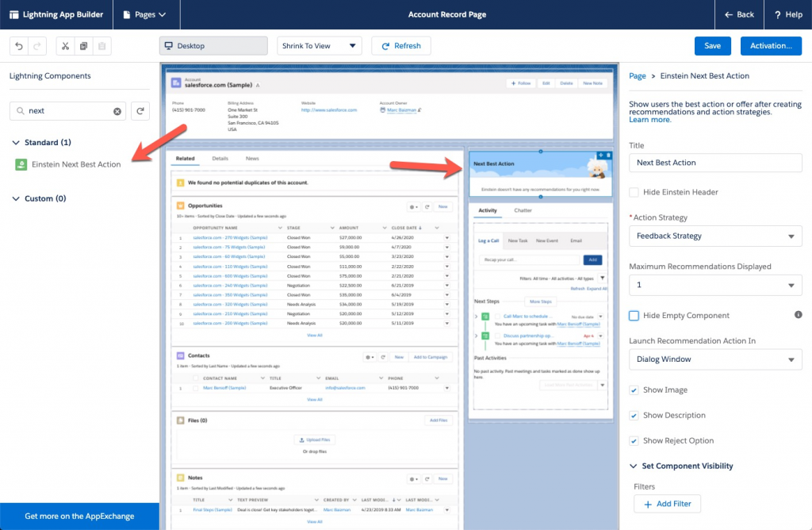
Task: Paste component using the clipboard icon
Action: [102, 46]
